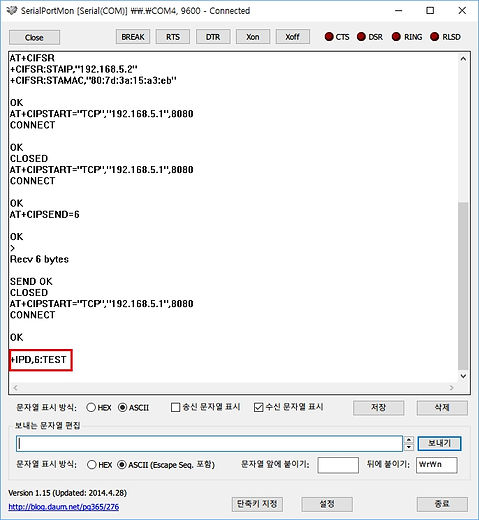This screenshot has width=479, height=520.
Task: Click the 종료 exit button
Action: point(442,504)
